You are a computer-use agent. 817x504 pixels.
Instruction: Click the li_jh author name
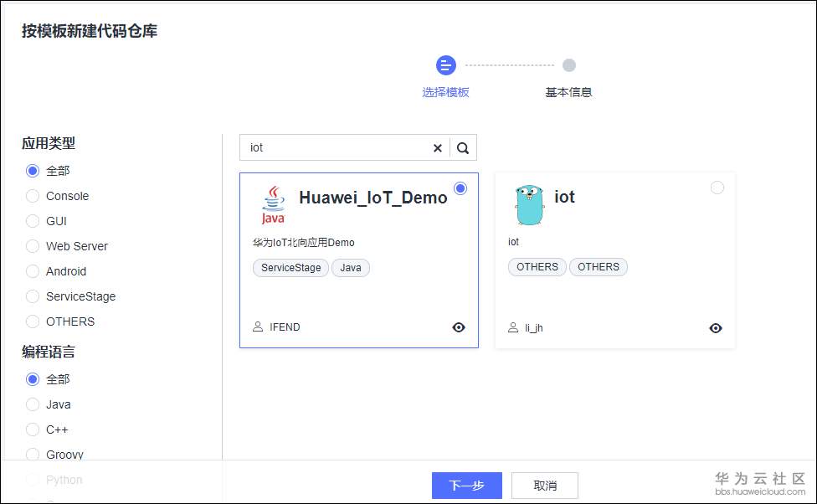533,328
